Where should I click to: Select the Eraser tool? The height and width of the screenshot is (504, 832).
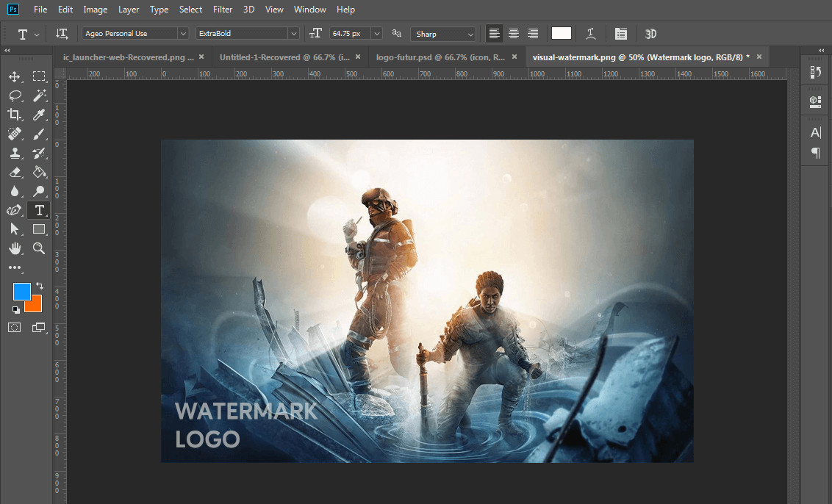point(15,172)
